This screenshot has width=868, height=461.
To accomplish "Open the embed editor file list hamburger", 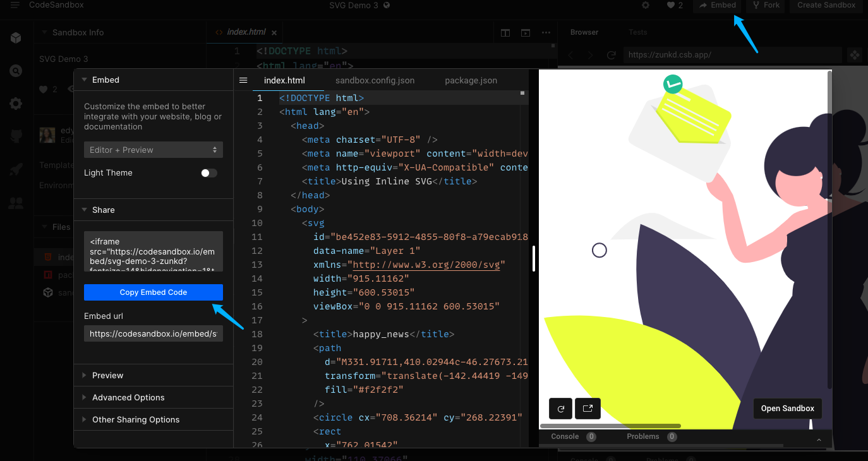I will point(243,80).
